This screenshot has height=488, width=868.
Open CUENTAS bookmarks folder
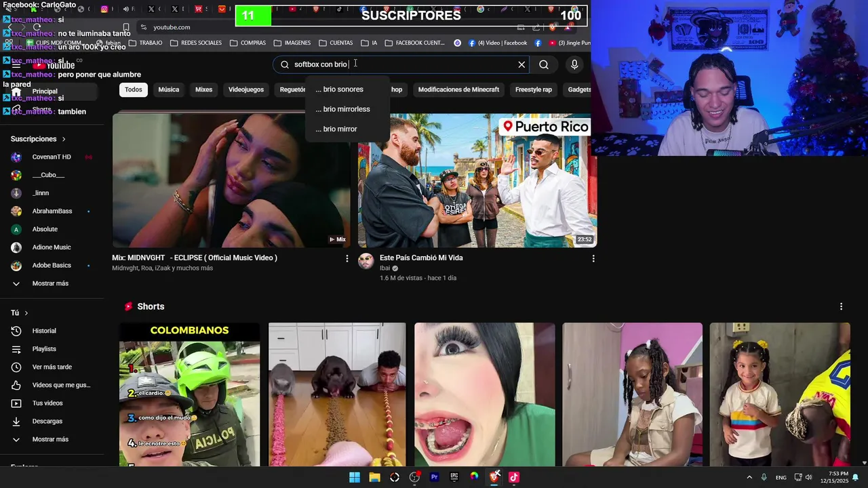coord(336,43)
